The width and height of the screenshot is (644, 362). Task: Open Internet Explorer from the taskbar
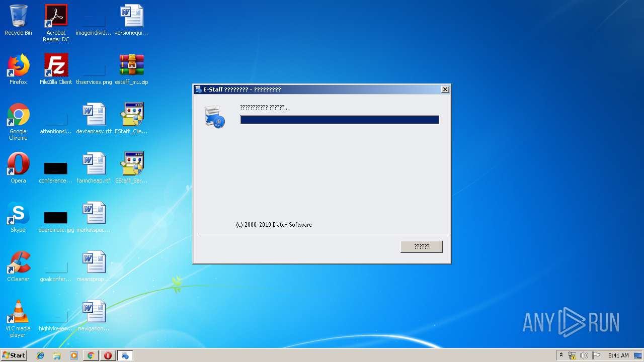40,355
